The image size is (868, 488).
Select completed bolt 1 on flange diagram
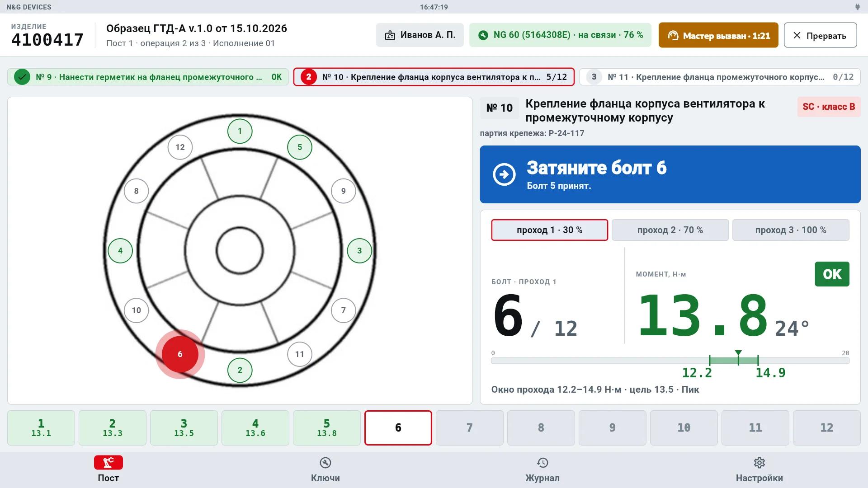[x=240, y=131]
